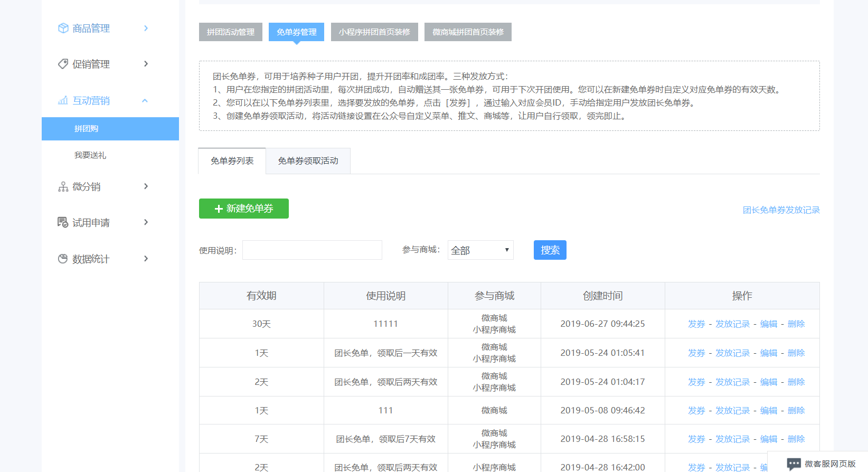This screenshot has width=868, height=472.
Task: Expand the 促销管理 chevron
Action: tap(146, 64)
